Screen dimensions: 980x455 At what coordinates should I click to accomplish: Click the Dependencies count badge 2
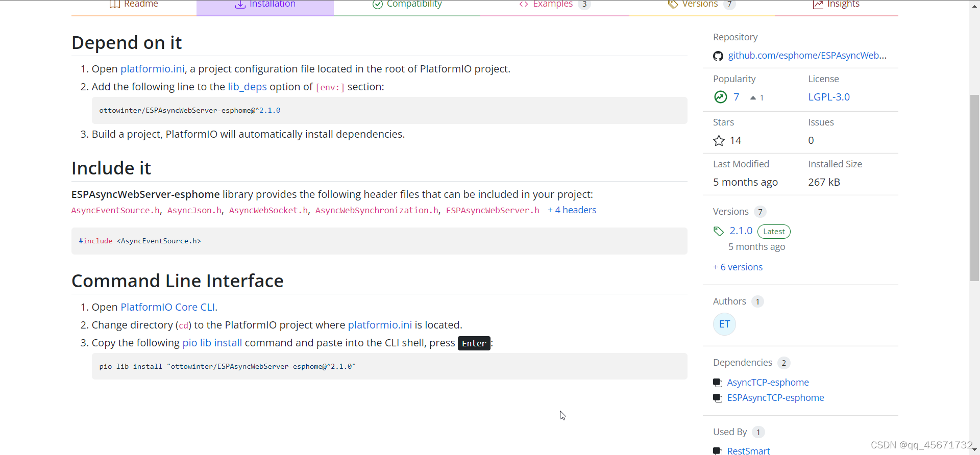pos(784,363)
